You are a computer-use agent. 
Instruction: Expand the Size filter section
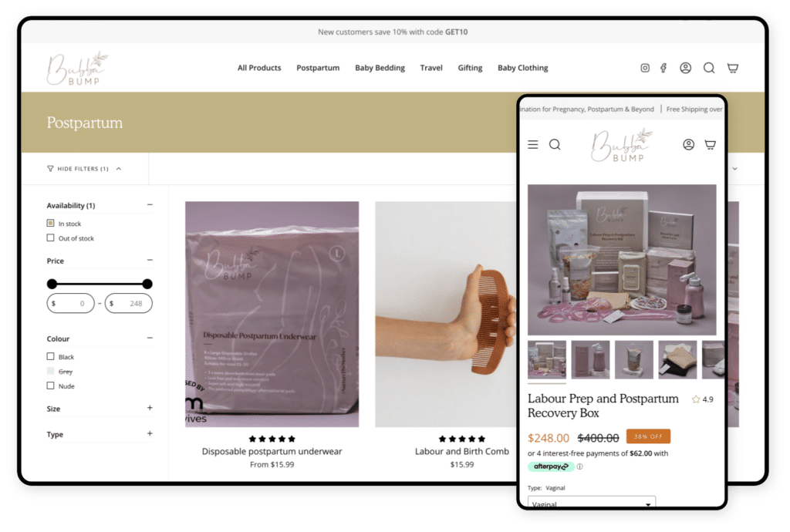(150, 409)
